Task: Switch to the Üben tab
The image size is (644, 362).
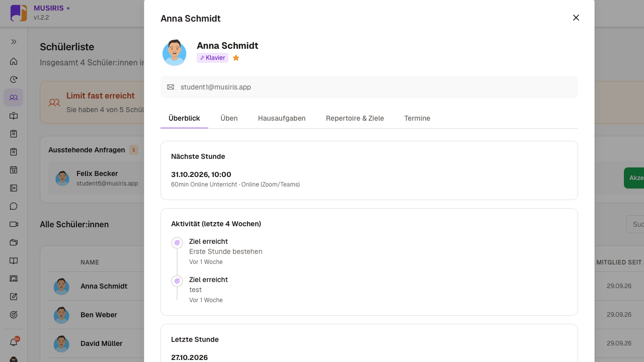Action: 229,118
